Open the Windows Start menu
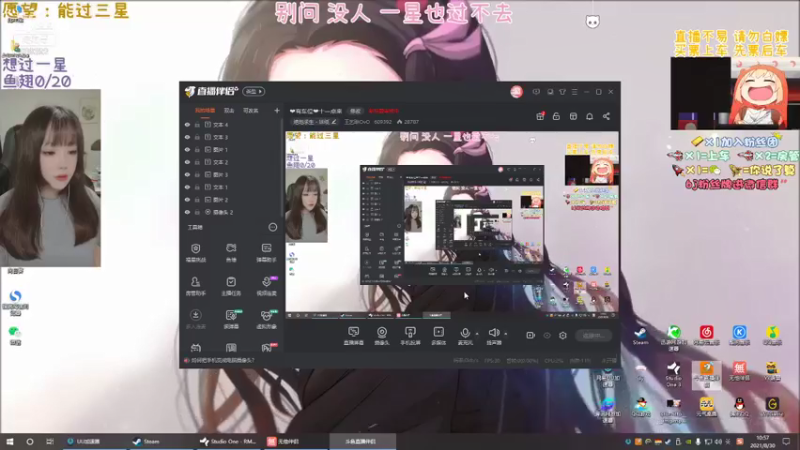 (10, 441)
